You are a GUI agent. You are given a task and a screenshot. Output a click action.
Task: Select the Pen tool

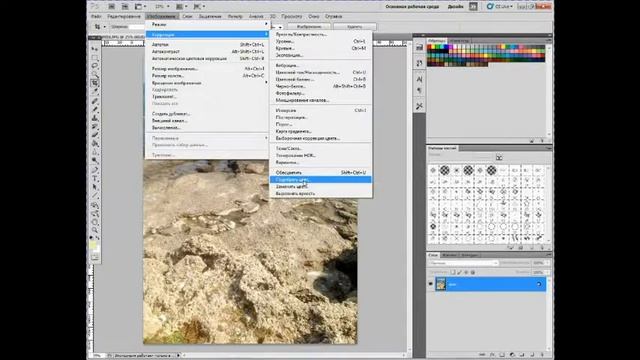coord(95,170)
